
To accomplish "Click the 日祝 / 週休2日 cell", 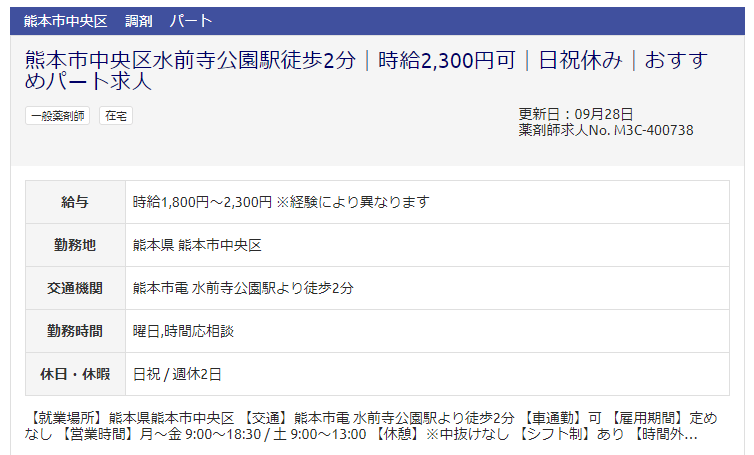I will pos(427,374).
